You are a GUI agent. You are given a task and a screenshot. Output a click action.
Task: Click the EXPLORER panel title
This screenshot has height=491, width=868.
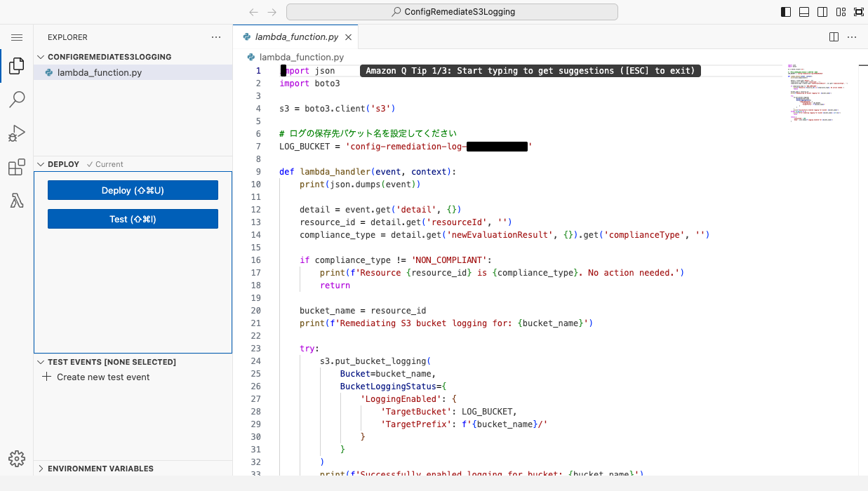(67, 37)
